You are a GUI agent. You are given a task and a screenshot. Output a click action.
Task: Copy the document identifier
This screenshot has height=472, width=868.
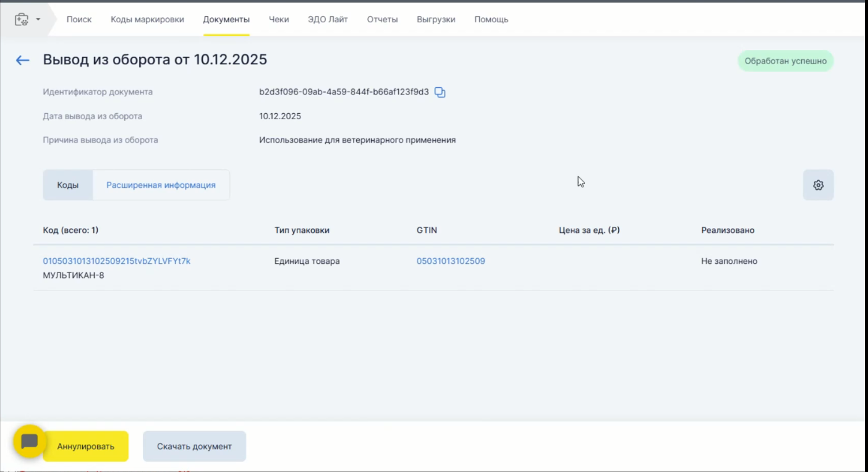[x=440, y=93]
